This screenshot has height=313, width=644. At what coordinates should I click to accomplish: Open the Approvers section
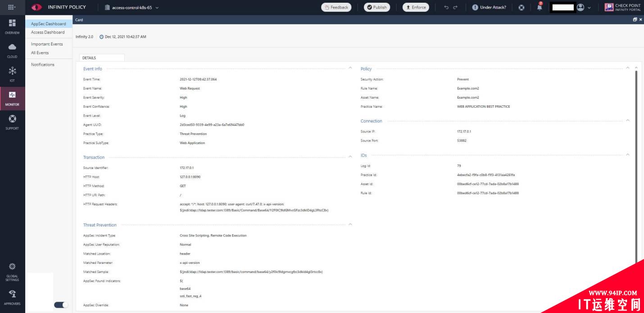(x=12, y=297)
